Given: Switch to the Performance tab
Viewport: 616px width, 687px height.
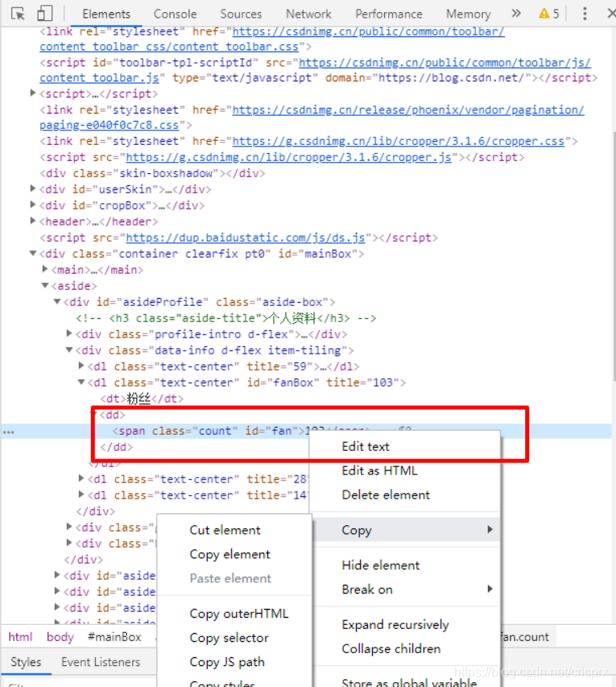Looking at the screenshot, I should click(x=389, y=14).
